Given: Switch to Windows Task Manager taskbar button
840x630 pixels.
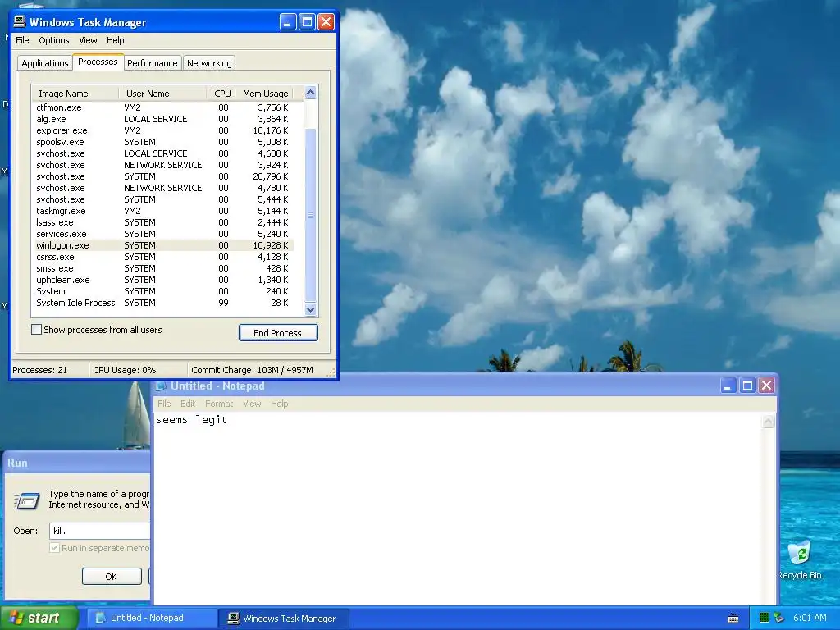Looking at the screenshot, I should tap(284, 619).
